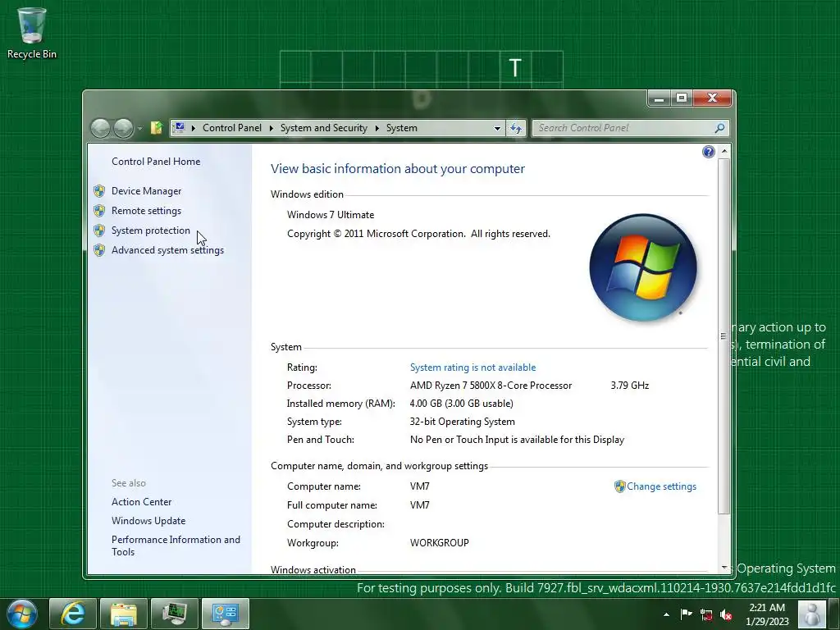Open System protection link

pos(151,231)
